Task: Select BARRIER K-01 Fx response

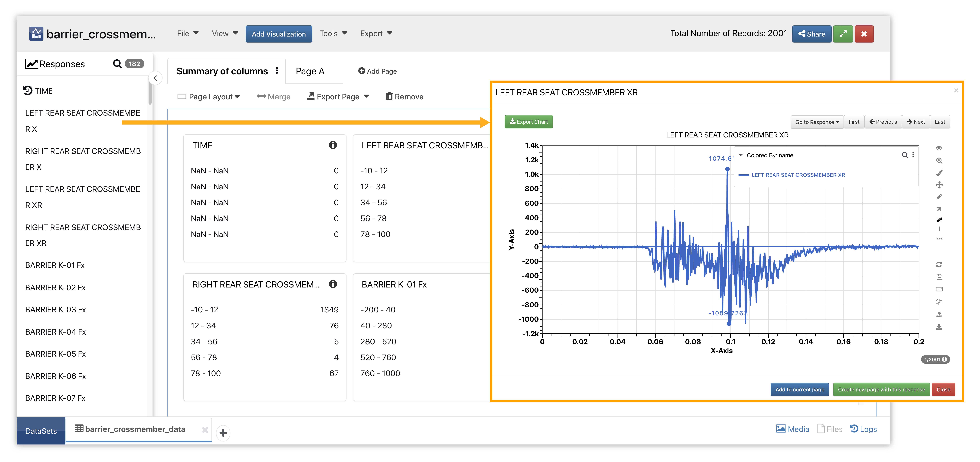Action: (55, 265)
